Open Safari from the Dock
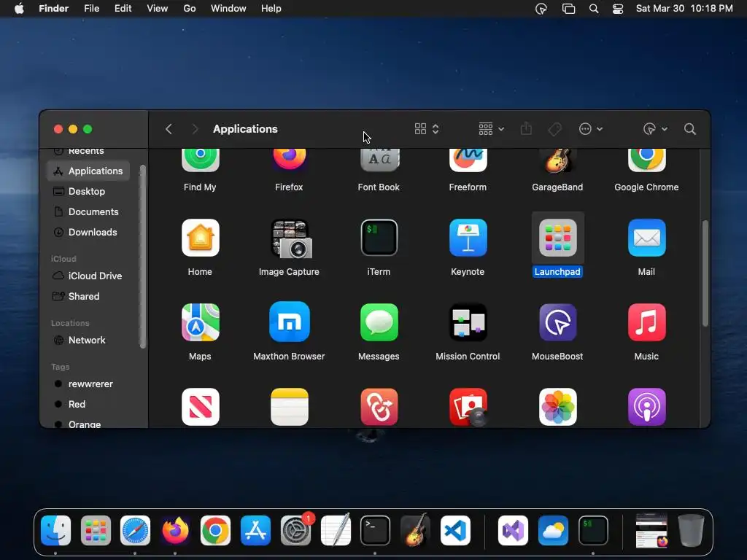 point(135,530)
